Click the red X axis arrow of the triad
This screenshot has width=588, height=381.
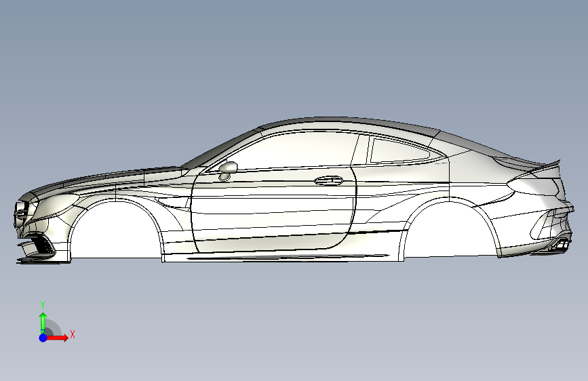pyautogui.click(x=57, y=338)
